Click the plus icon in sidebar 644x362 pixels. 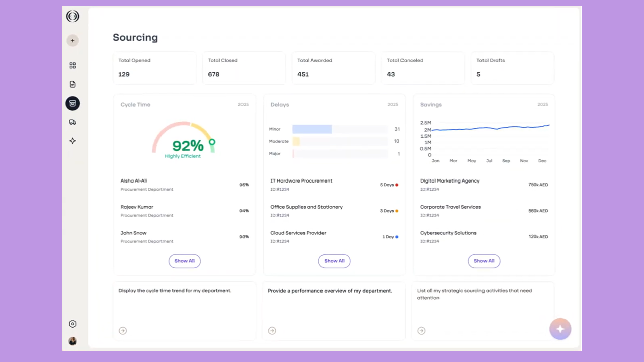click(73, 41)
